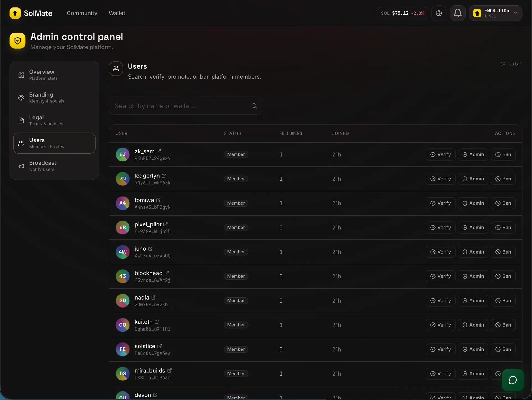Open mira_builds external profile link icon
532x400 pixels.
[169, 371]
